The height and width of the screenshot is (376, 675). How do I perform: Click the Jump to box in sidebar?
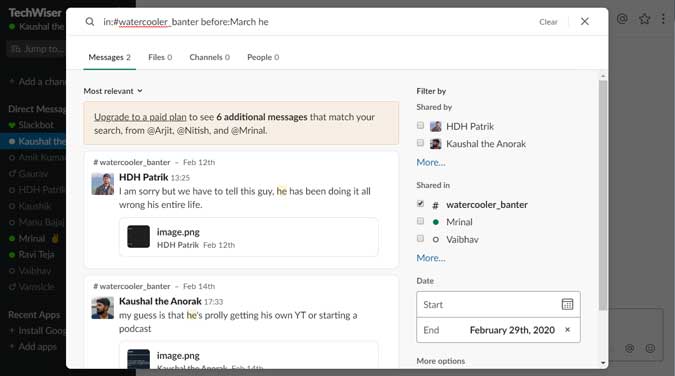point(37,49)
